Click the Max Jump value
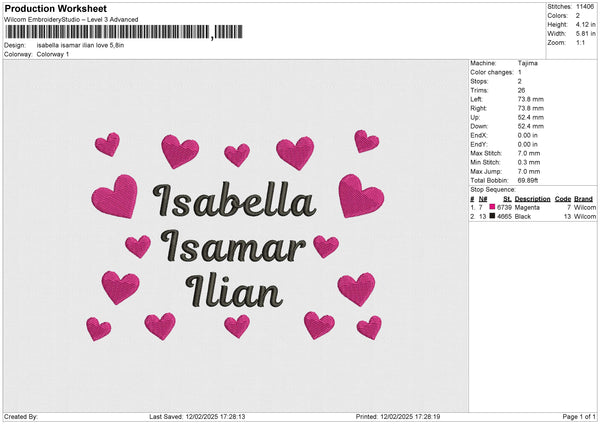This screenshot has height=424, width=600. (x=529, y=172)
